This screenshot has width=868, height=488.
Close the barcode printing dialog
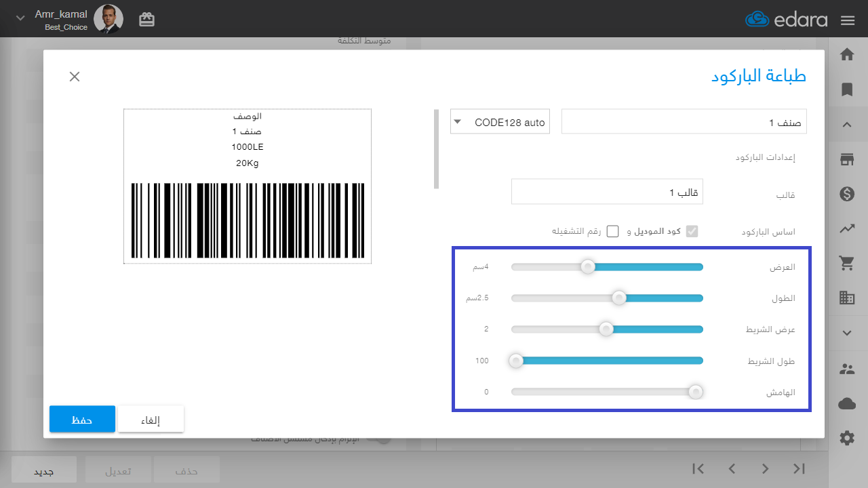click(75, 77)
